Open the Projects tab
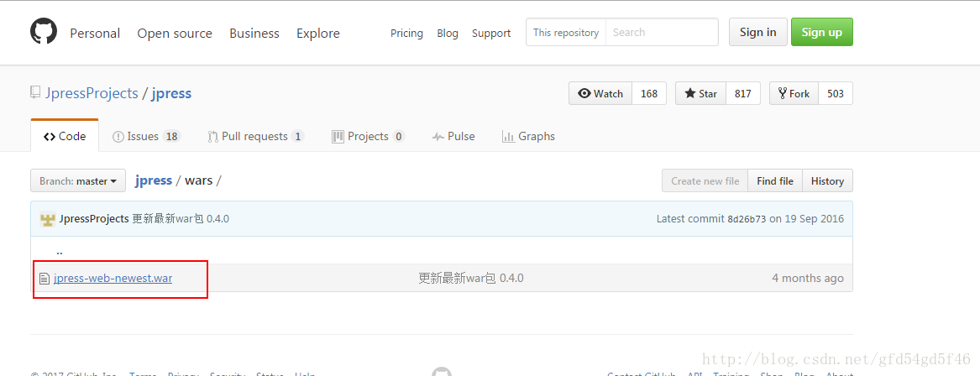Image resolution: width=980 pixels, height=376 pixels. pyautogui.click(x=368, y=136)
